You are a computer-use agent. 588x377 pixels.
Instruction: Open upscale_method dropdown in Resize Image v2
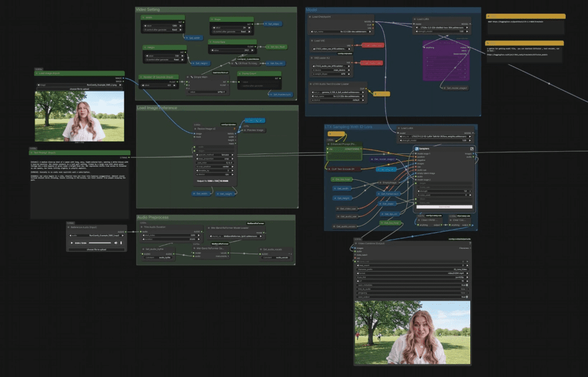216,155
